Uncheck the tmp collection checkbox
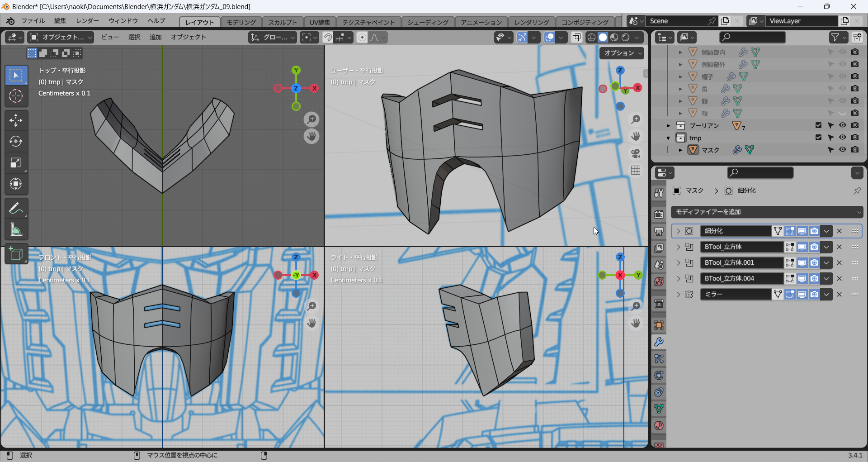This screenshot has height=462, width=868. [x=818, y=138]
